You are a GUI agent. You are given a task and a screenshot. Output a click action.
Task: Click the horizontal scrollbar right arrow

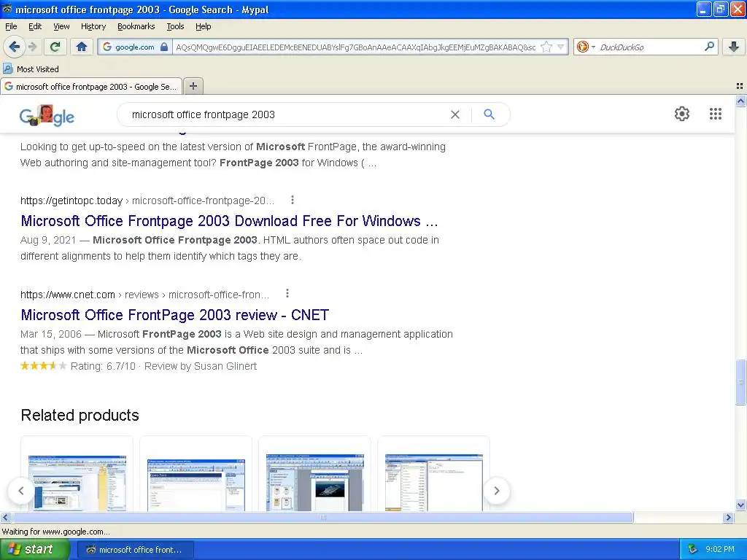coord(728,517)
